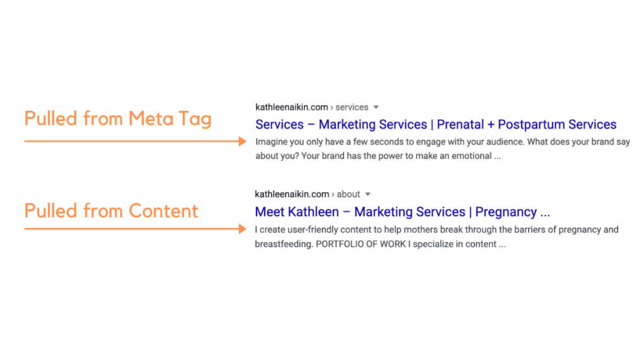Select the 'services' breadcrumb segment
Viewport: 644px width, 337px height.
[352, 108]
